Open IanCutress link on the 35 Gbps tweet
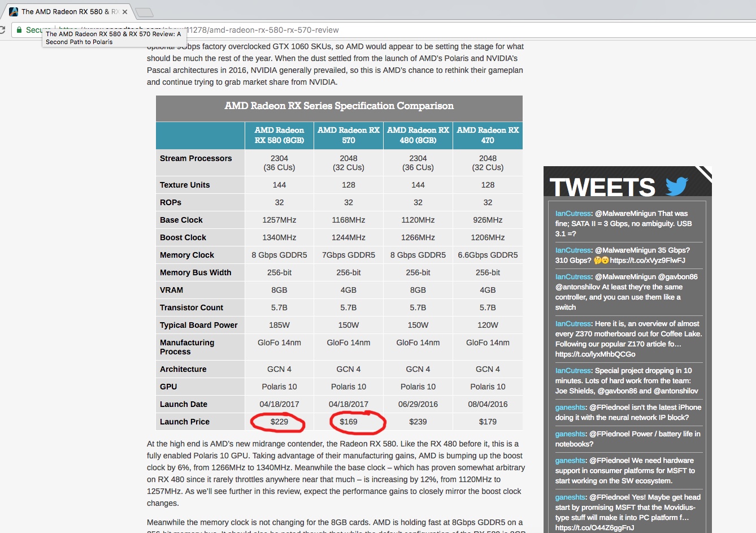This screenshot has height=533, width=756. [573, 250]
